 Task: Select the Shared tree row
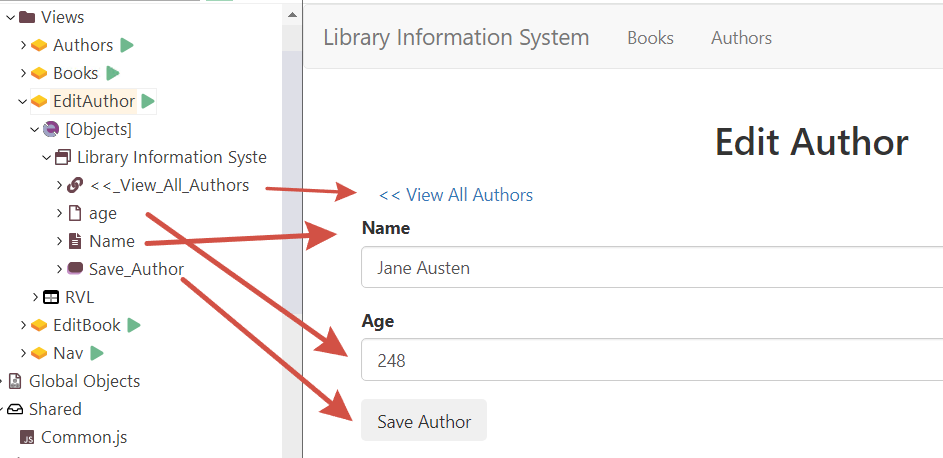(55, 409)
